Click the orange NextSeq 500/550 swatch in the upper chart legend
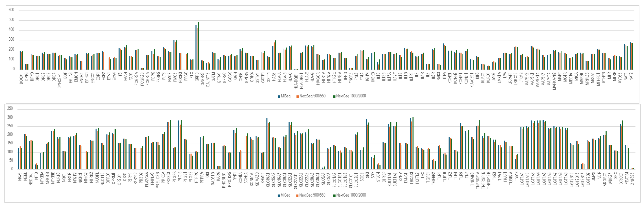Viewport: 644px width, 207px height. point(297,97)
